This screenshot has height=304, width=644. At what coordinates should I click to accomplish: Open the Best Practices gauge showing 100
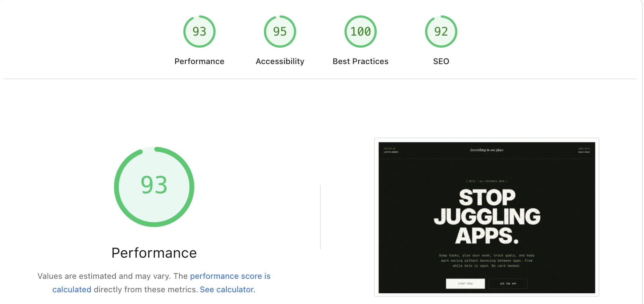(360, 32)
